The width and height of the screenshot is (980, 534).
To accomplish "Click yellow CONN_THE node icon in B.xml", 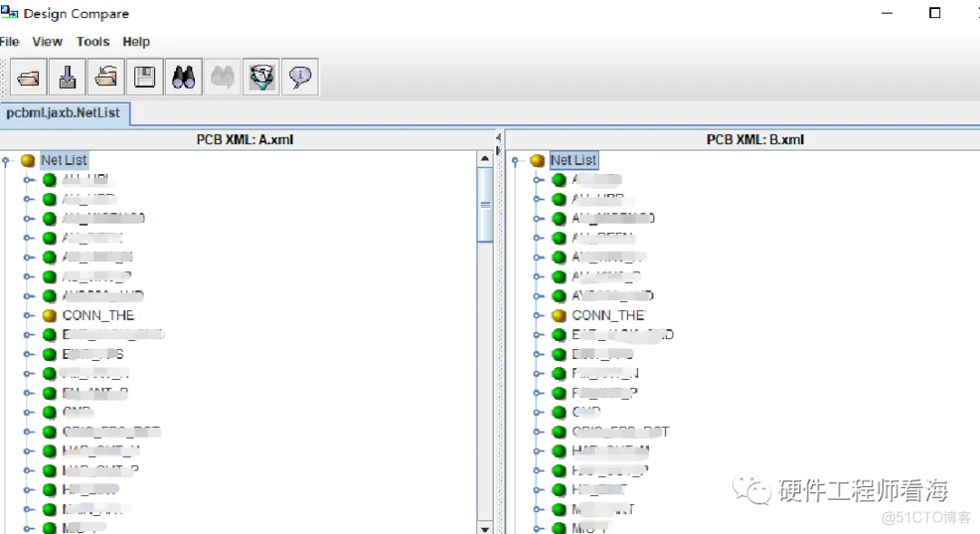I will [x=559, y=316].
